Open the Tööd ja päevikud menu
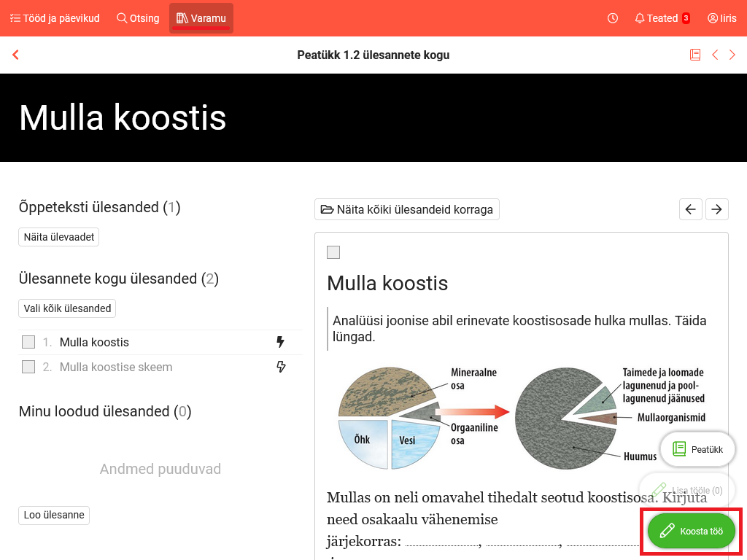This screenshot has height=560, width=747. point(55,18)
